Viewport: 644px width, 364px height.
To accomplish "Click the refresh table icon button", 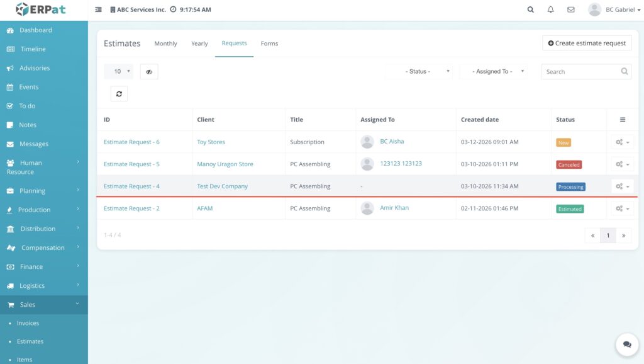I will pos(119,94).
